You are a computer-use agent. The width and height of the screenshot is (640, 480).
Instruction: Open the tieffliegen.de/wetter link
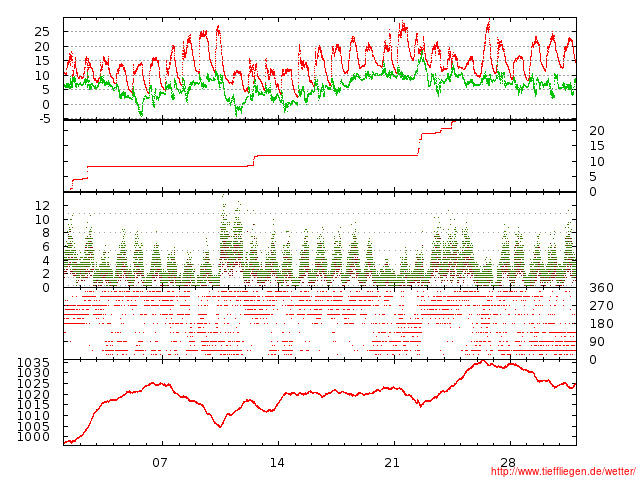tap(563, 471)
